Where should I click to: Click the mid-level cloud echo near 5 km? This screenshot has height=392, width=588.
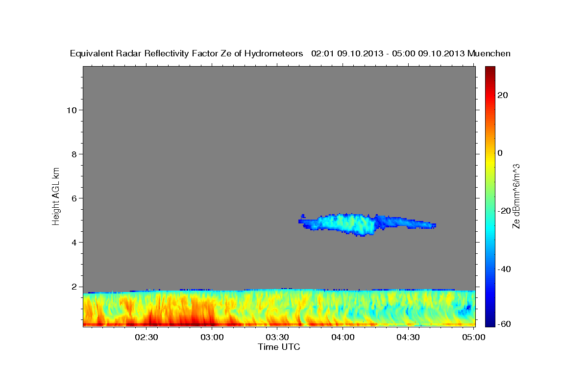pyautogui.click(x=367, y=224)
